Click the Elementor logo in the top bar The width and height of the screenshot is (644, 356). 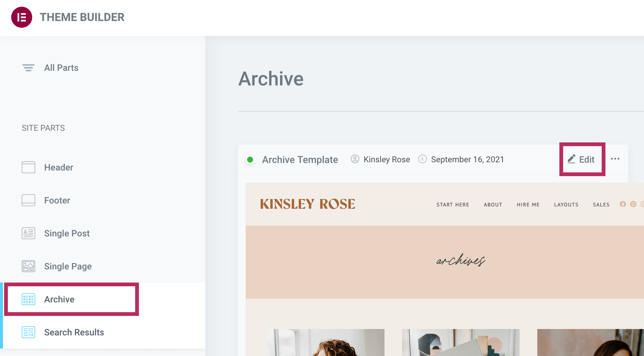point(21,17)
